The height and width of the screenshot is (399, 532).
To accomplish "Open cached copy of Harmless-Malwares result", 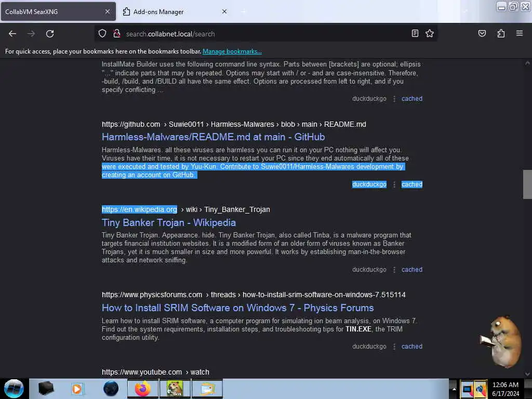I will click(412, 184).
